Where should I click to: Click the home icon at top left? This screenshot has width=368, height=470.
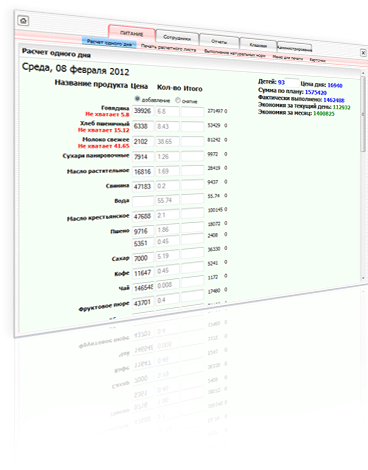23,21
